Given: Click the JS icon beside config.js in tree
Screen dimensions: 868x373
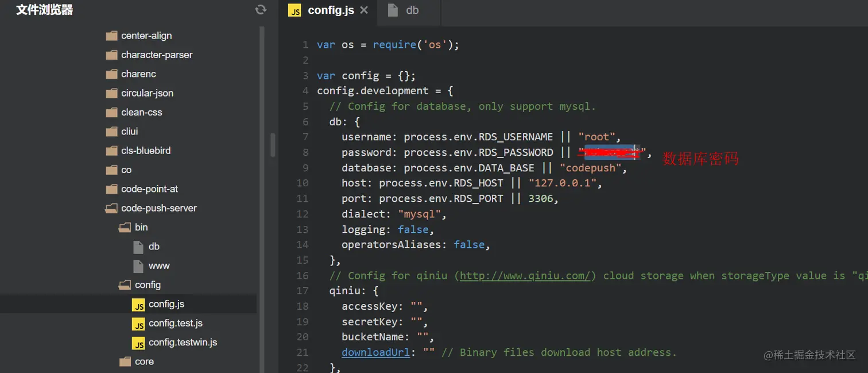Looking at the screenshot, I should click(138, 305).
